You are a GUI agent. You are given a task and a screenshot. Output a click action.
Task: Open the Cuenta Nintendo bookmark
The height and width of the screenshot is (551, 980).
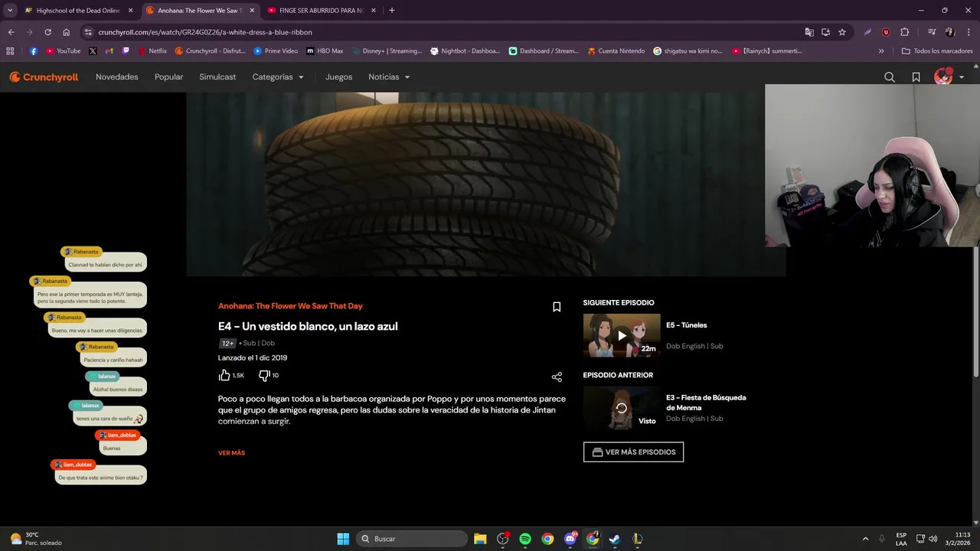(616, 51)
